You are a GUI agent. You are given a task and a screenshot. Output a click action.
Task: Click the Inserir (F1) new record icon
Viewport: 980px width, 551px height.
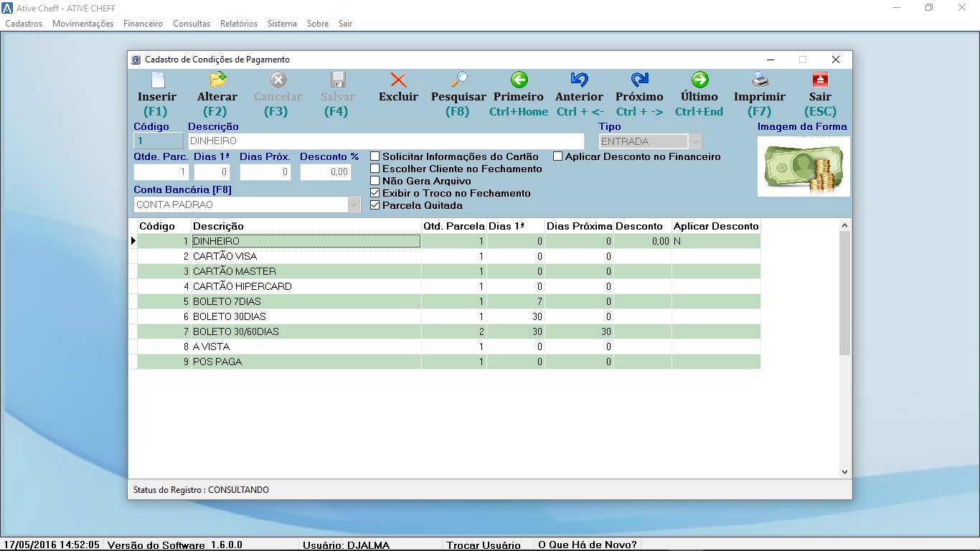(x=157, y=80)
